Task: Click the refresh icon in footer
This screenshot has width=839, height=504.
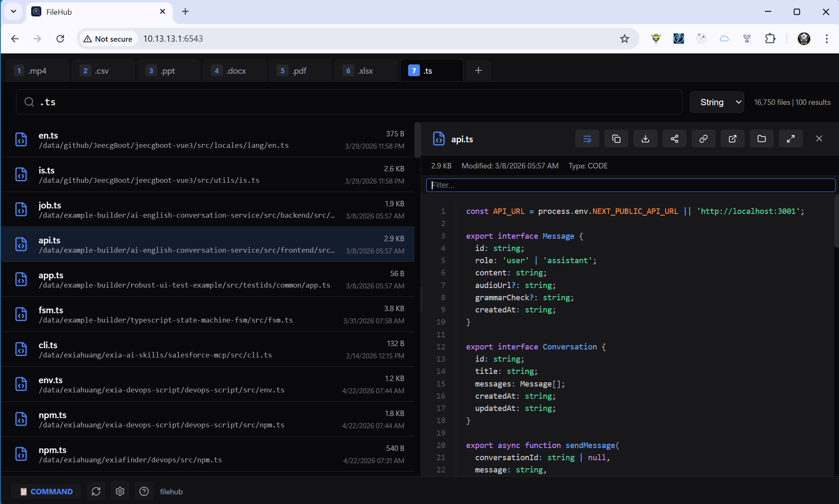Action: (x=96, y=491)
